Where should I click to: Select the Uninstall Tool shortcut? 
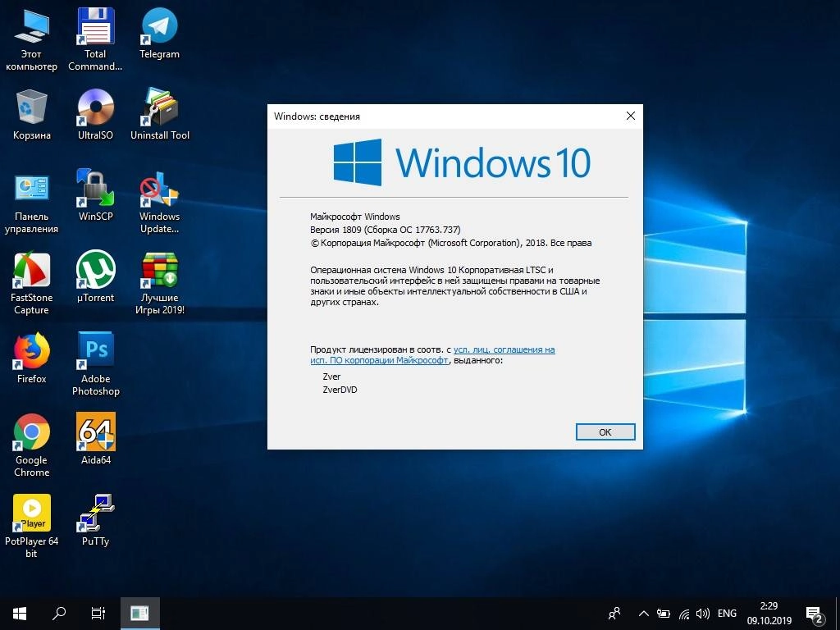pos(160,114)
